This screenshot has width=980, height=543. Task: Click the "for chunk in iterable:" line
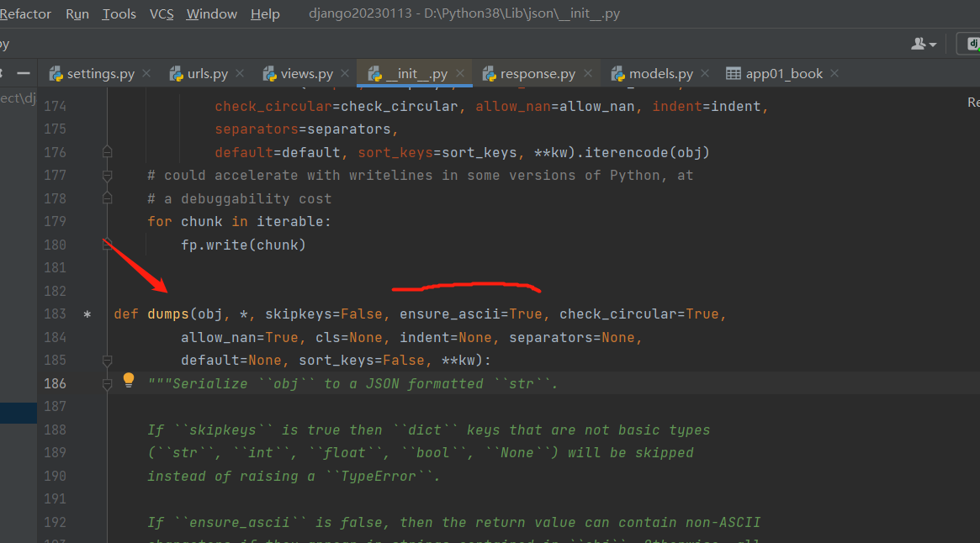pos(240,221)
